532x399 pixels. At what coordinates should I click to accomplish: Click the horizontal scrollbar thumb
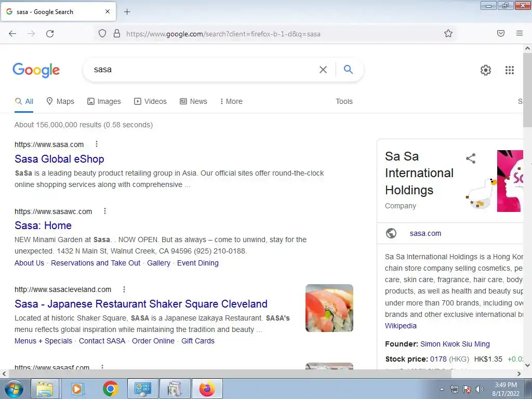tap(231, 374)
